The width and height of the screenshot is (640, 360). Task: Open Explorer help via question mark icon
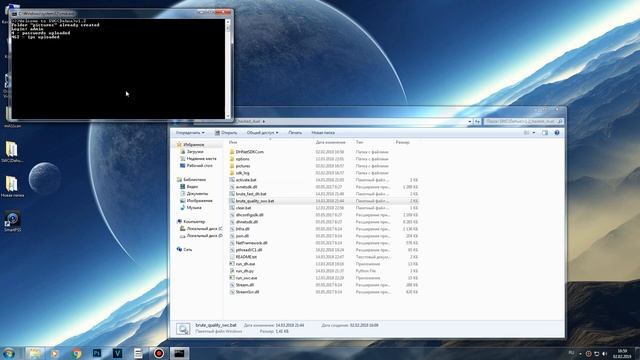tap(557, 133)
